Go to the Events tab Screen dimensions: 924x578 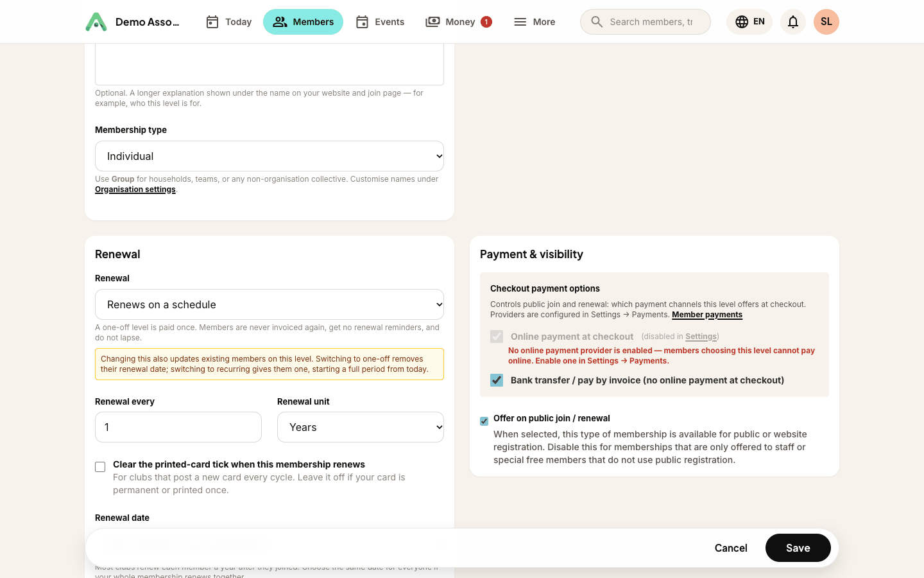[380, 22]
